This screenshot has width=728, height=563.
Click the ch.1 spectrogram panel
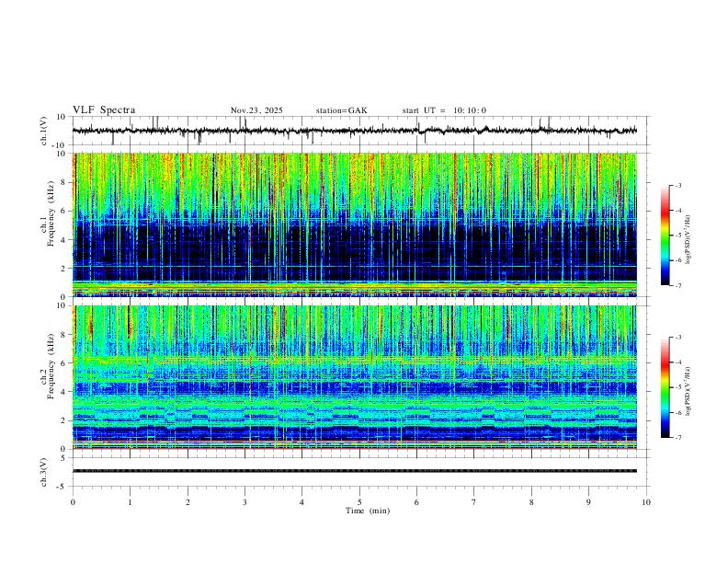click(x=355, y=224)
